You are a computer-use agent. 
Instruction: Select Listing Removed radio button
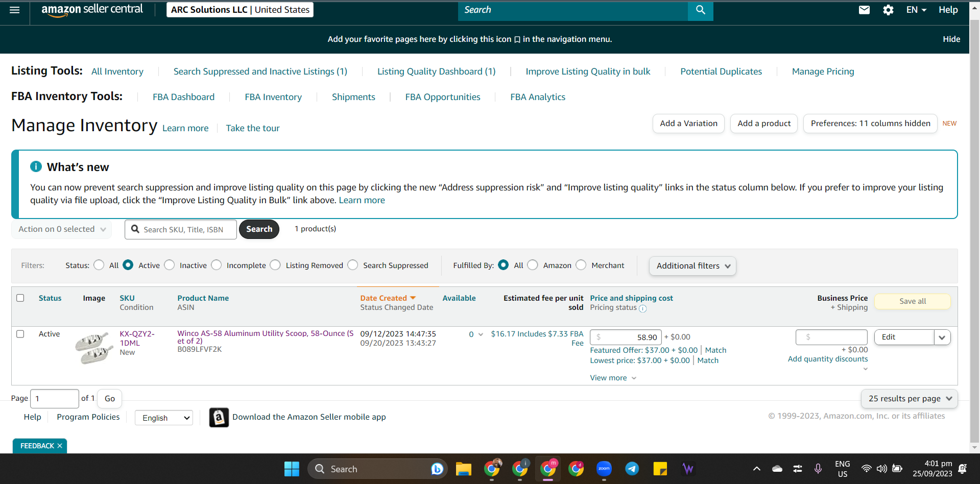pos(275,265)
